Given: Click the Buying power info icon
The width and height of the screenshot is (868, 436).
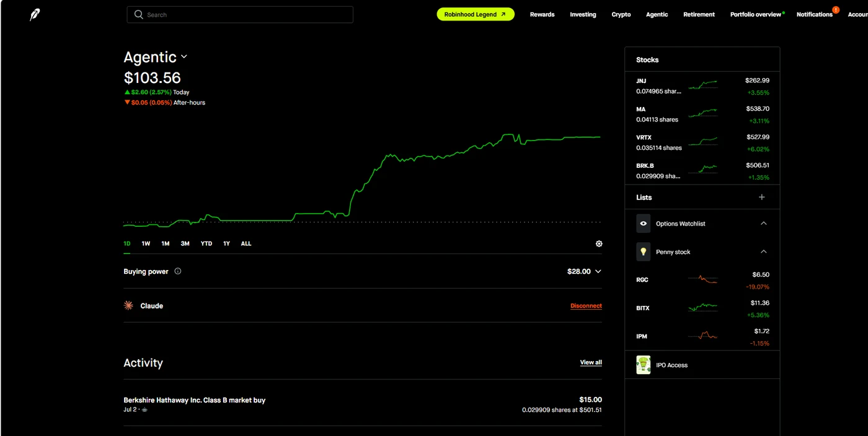Looking at the screenshot, I should [x=178, y=271].
